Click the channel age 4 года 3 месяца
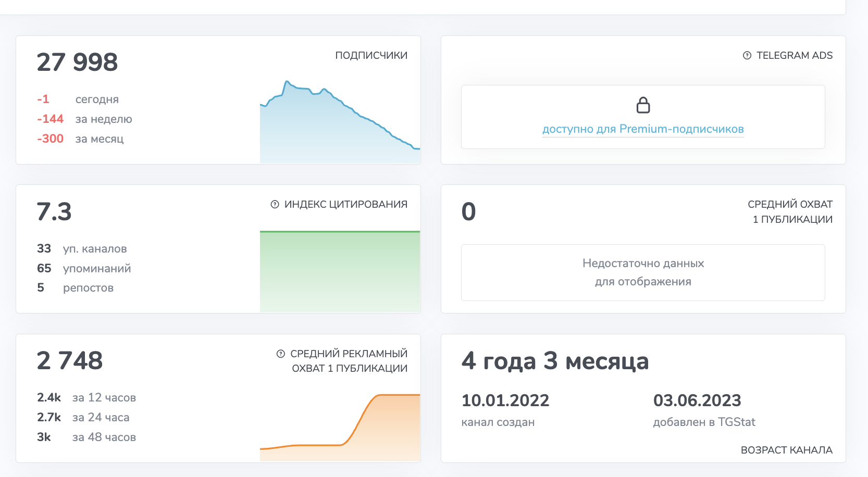868x477 pixels. point(555,361)
